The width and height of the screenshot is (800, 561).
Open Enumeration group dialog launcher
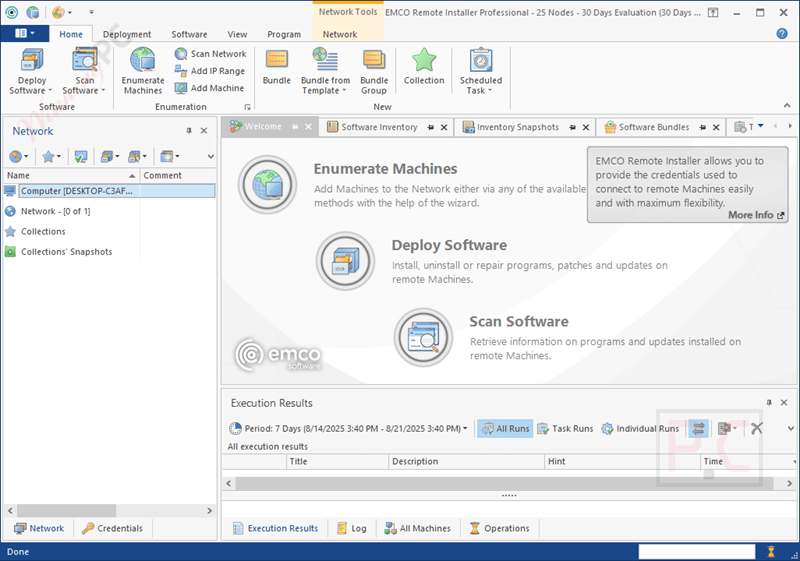pyautogui.click(x=247, y=107)
